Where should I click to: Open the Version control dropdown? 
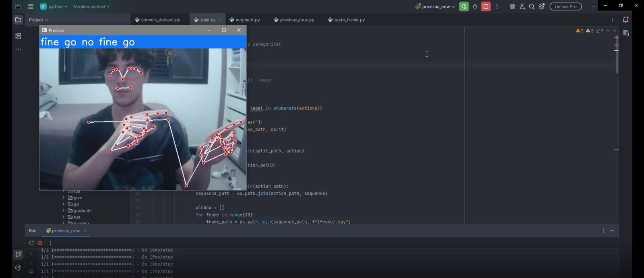[91, 7]
